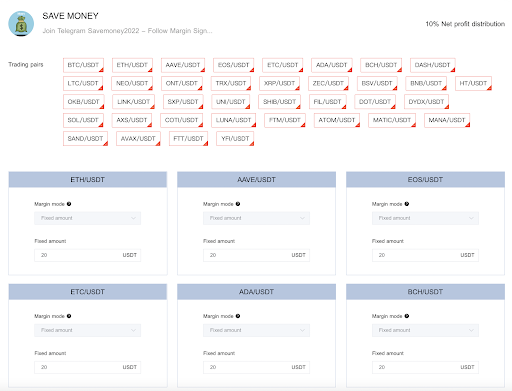Select the HT/USDT pair tag
Viewport: 512px width, 391px height.
pos(473,83)
